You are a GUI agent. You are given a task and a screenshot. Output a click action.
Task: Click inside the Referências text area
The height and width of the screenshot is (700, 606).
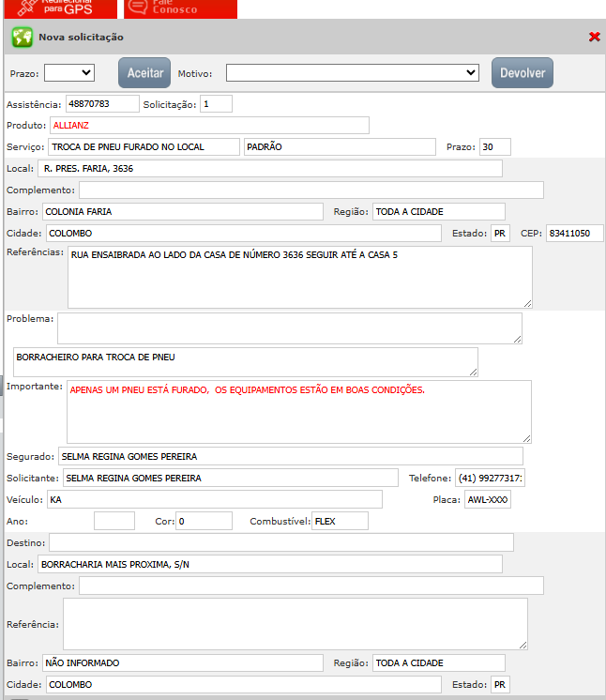(x=299, y=277)
